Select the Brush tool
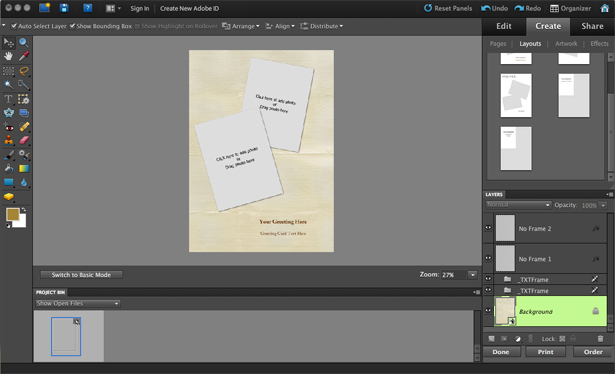The height and width of the screenshot is (374, 615). 8,155
